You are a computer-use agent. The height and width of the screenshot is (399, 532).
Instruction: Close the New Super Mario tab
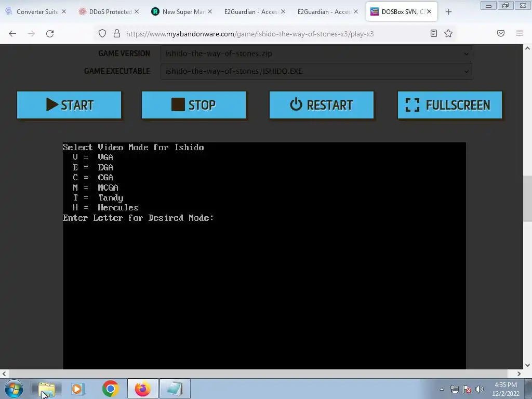210,11
